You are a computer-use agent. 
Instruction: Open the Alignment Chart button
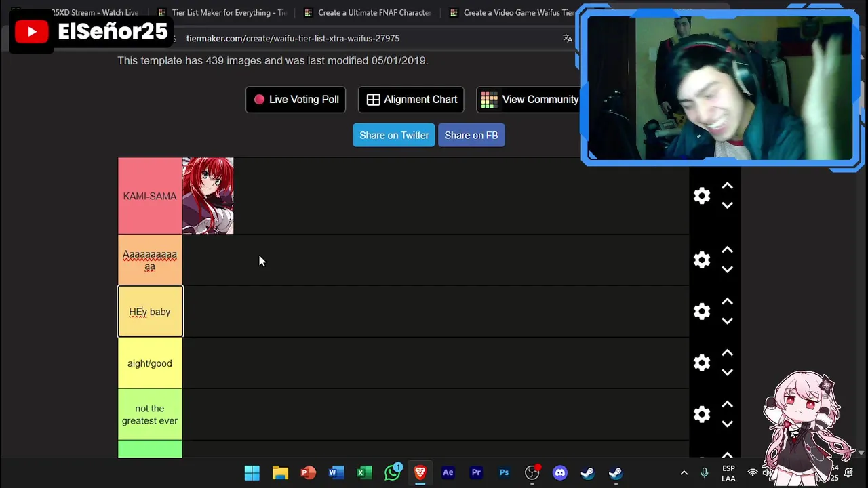tap(411, 100)
